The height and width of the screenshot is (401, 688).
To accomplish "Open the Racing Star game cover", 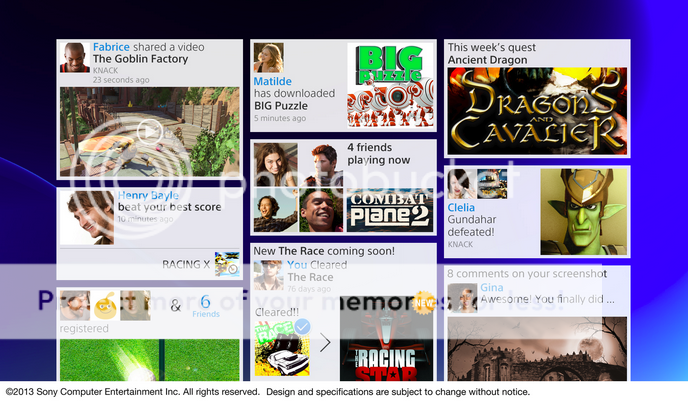I will pyautogui.click(x=386, y=339).
